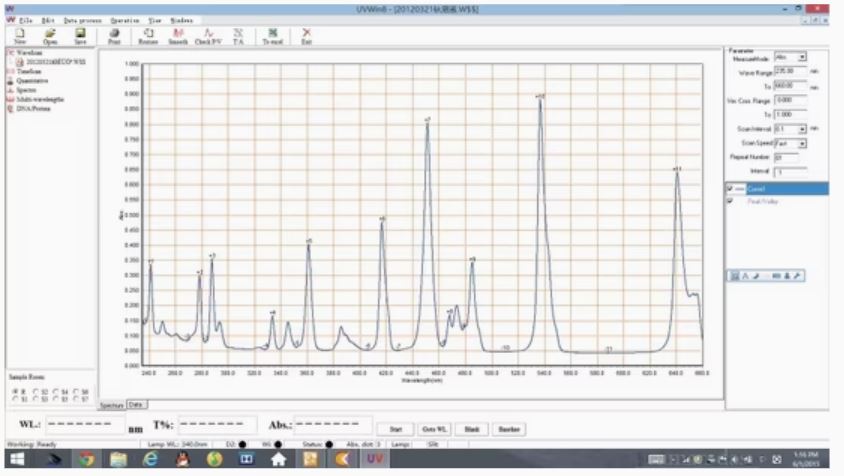Click the Interval input field
Screen dimensions: 844x476
(791, 172)
